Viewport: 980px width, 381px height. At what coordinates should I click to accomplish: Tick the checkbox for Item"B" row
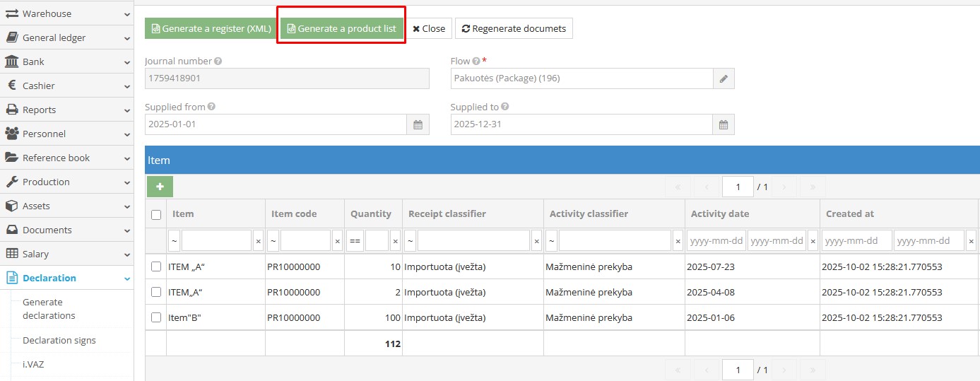click(x=156, y=317)
